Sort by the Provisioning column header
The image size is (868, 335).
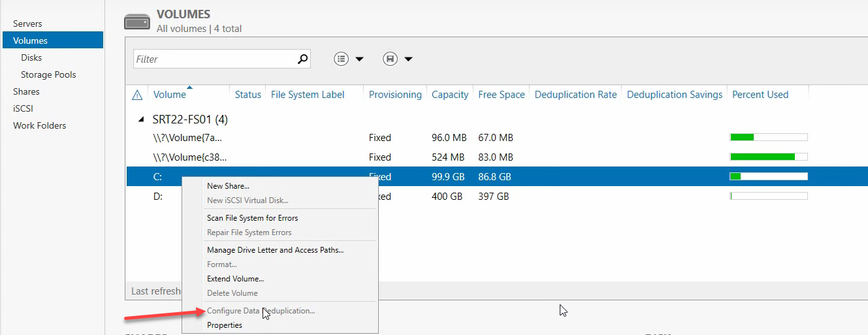coord(395,95)
